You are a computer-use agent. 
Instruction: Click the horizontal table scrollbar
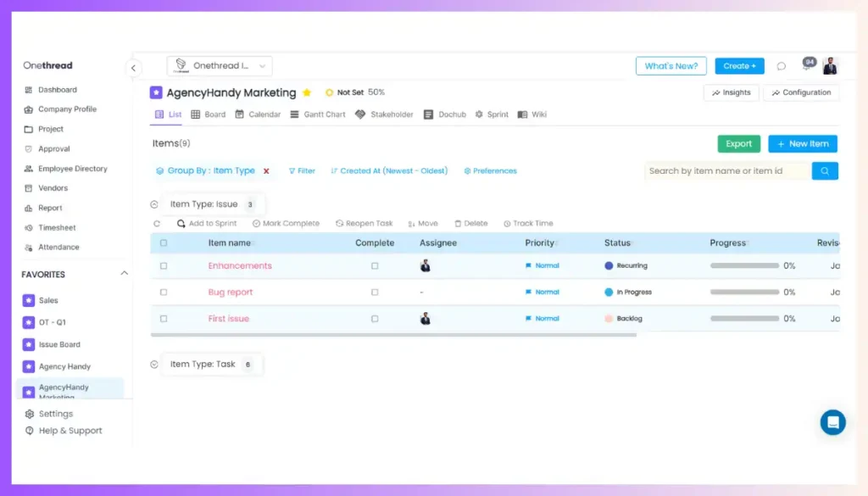[x=393, y=335]
